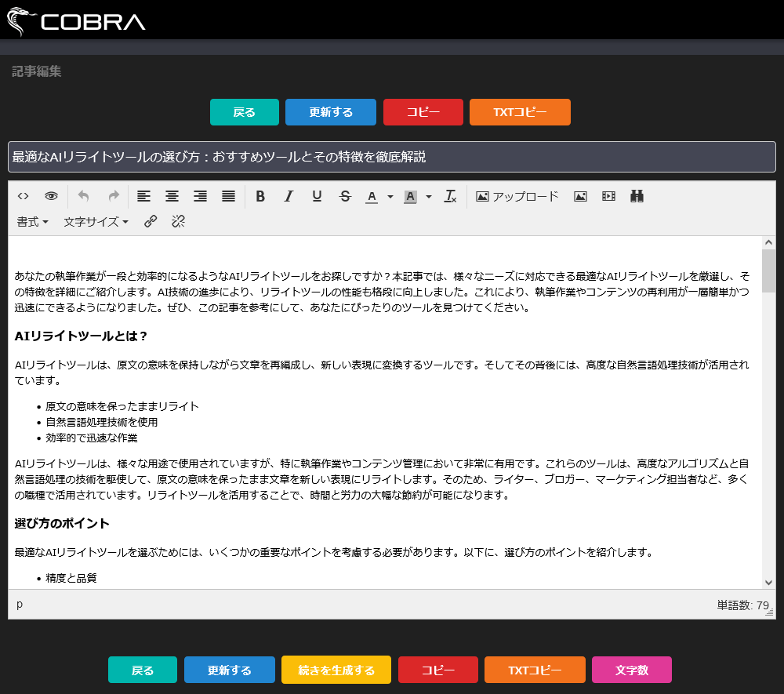
Task: Insert a link using the chain icon
Action: pyautogui.click(x=151, y=222)
